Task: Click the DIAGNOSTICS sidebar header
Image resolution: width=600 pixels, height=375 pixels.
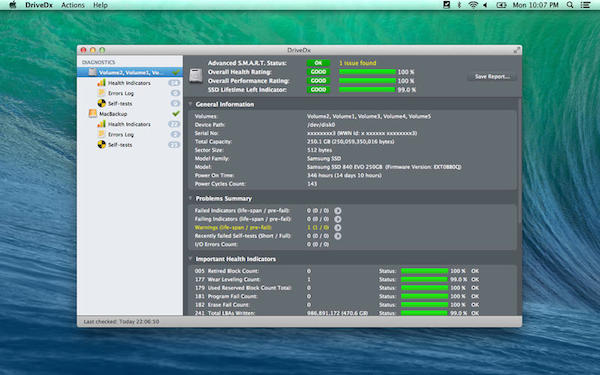Action: 98,62
